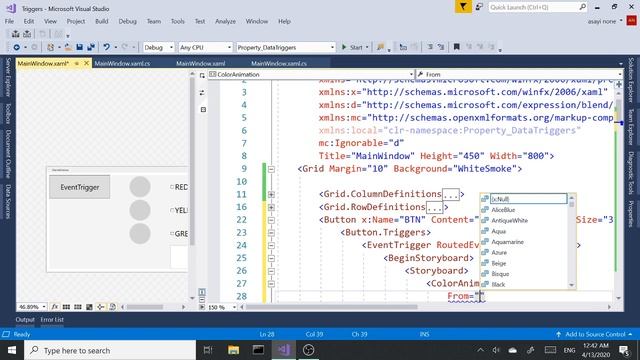Open the Analyze menu
The height and width of the screenshot is (360, 640).
(x=225, y=21)
